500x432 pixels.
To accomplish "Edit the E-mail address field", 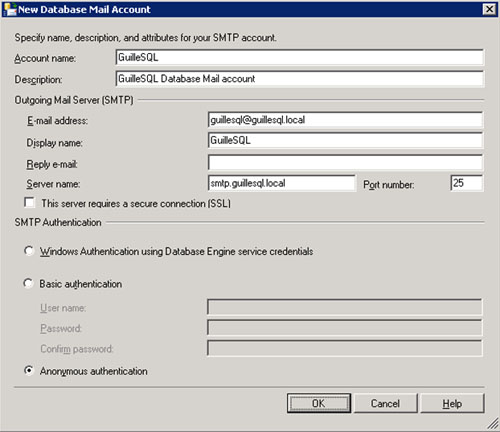I will tap(345, 120).
